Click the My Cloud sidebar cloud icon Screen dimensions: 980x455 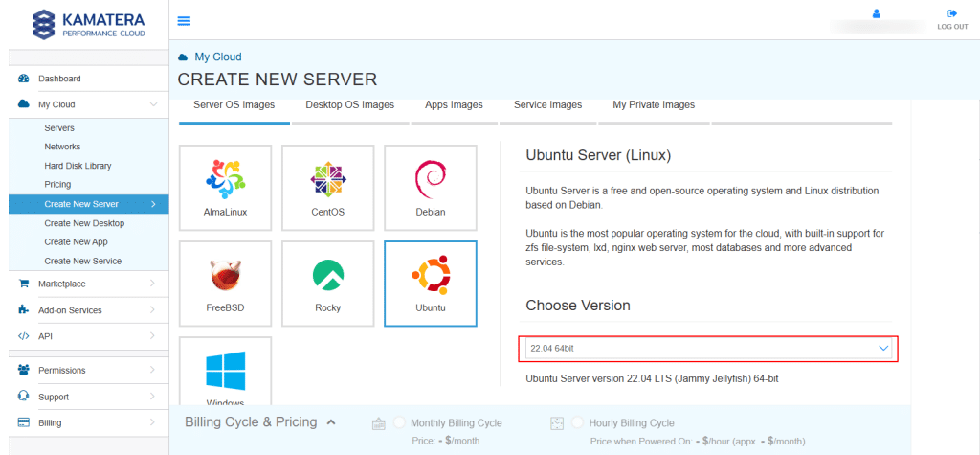point(24,104)
